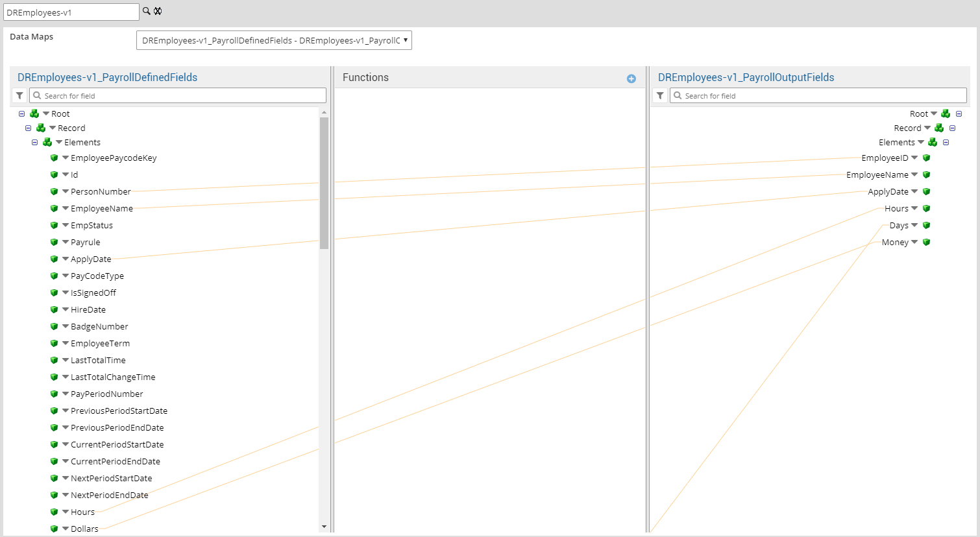Click the DREmployees-v1_PayrollDefinedFields title link
This screenshot has width=980, height=537.
[106, 77]
